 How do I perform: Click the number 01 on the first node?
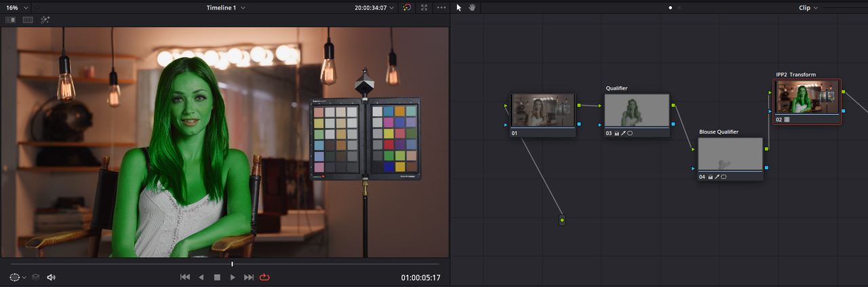[x=515, y=133]
